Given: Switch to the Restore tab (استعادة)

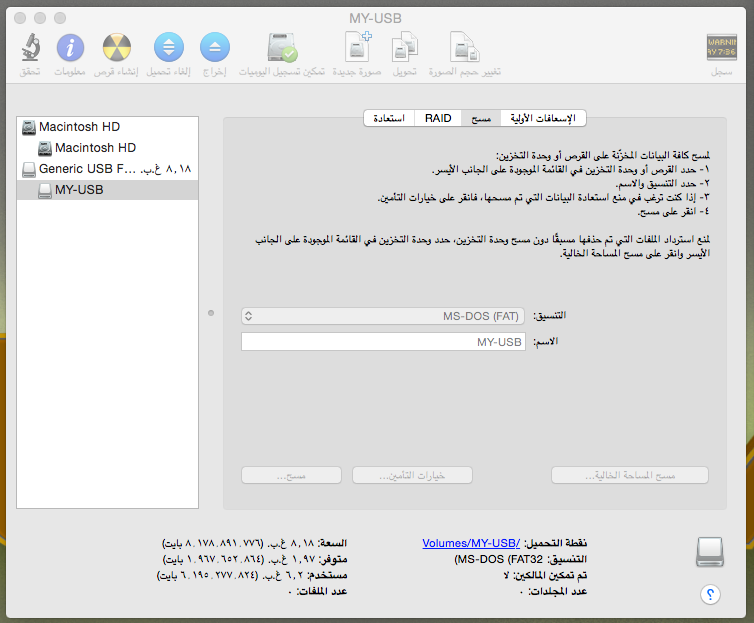Looking at the screenshot, I should click(x=389, y=118).
